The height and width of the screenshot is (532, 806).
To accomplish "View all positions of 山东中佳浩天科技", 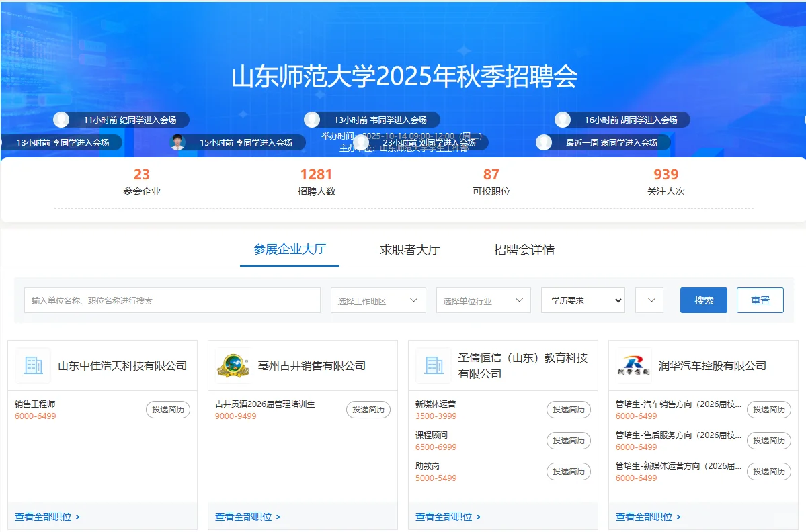I will (47, 517).
